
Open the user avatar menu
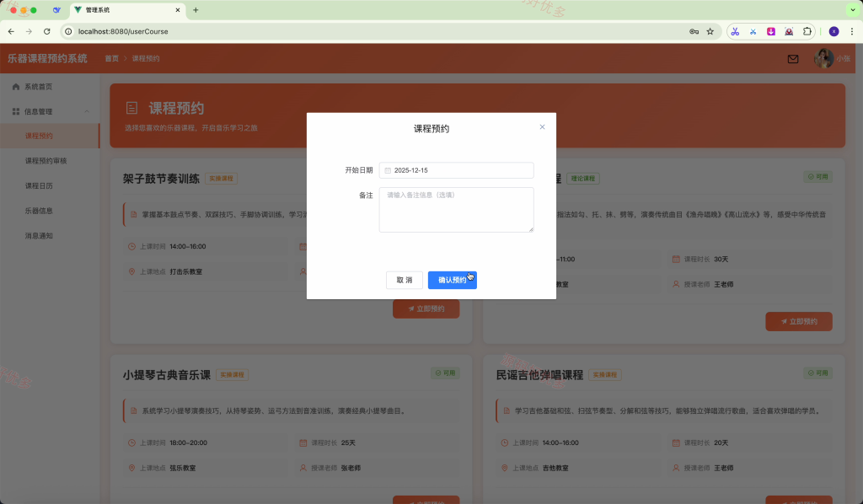[823, 58]
